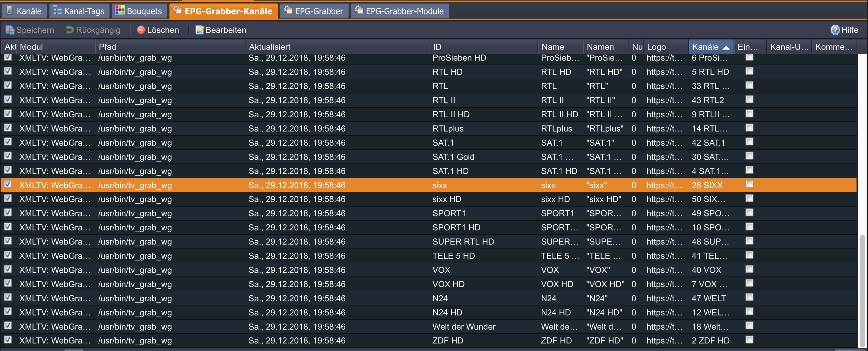Toggle Aktiviert checkbox for SAT.1 Gold row
This screenshot has height=351, width=868.
pos(8,156)
